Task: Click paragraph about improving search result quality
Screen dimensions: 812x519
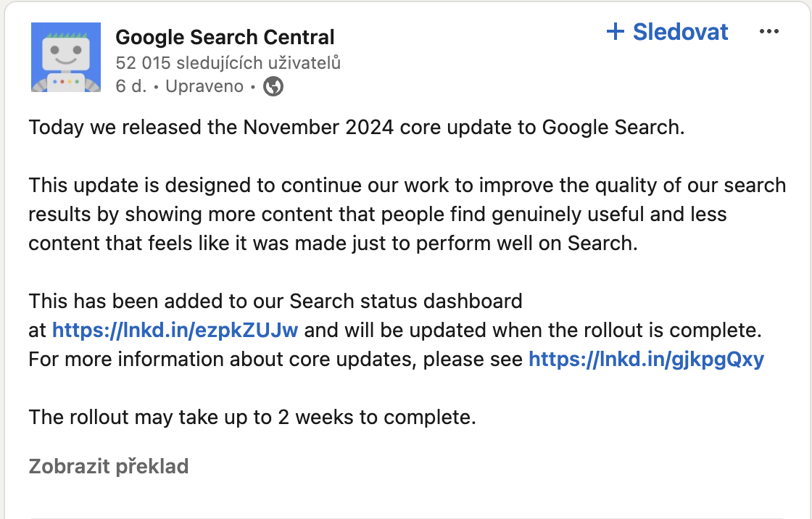Action: pyautogui.click(x=407, y=214)
